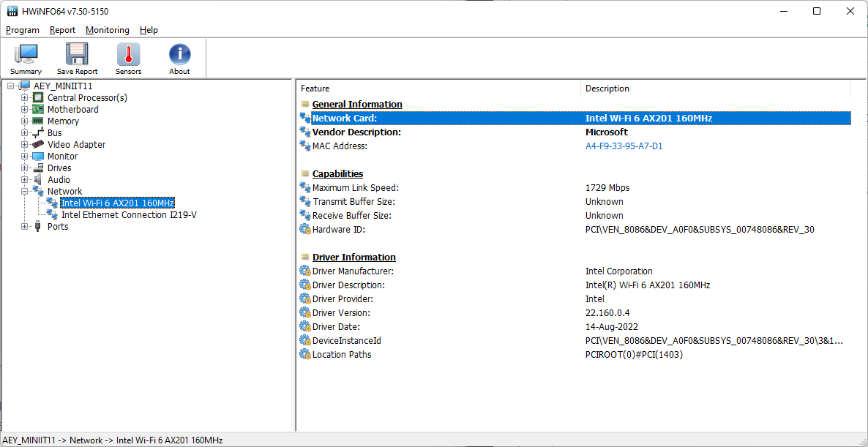Click the Feature column header
This screenshot has height=447, width=868.
click(x=439, y=89)
